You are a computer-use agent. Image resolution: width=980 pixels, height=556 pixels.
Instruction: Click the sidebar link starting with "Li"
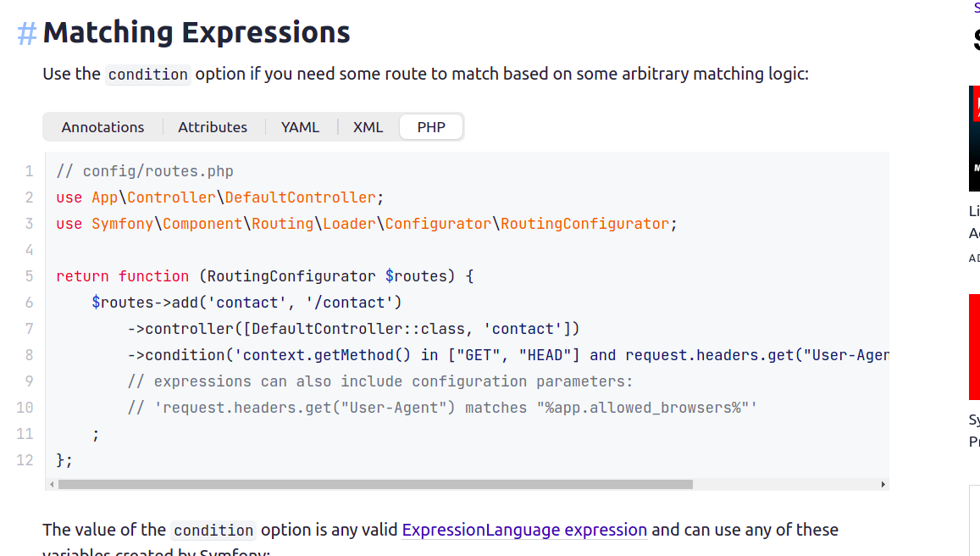click(x=974, y=211)
